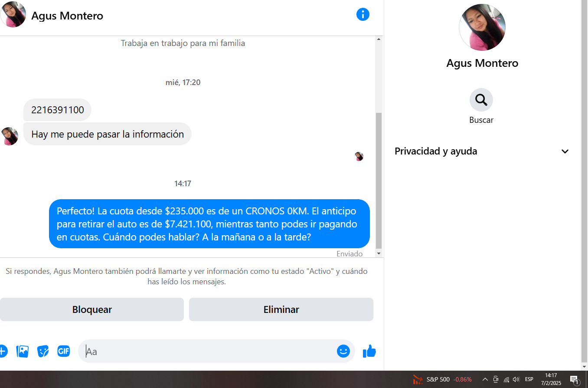Click the chevron next to Privacidad y ayuda

pos(565,151)
